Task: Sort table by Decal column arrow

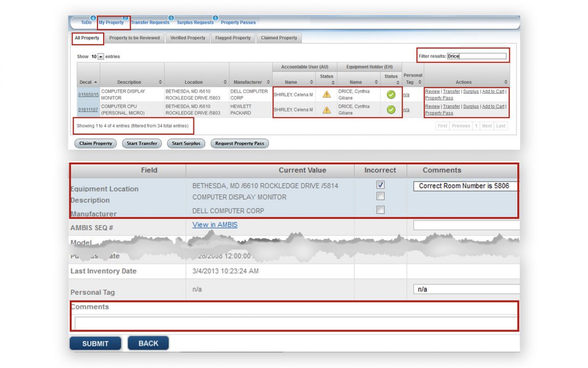Action: click(x=96, y=82)
